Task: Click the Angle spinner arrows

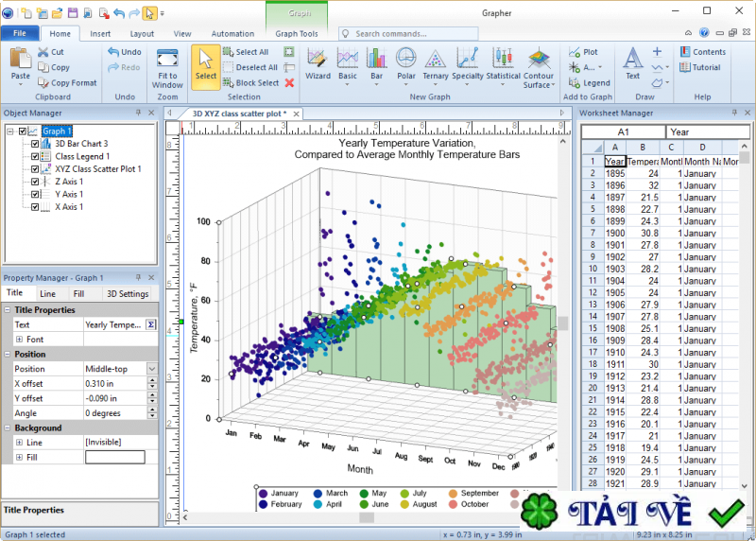Action: click(x=152, y=413)
